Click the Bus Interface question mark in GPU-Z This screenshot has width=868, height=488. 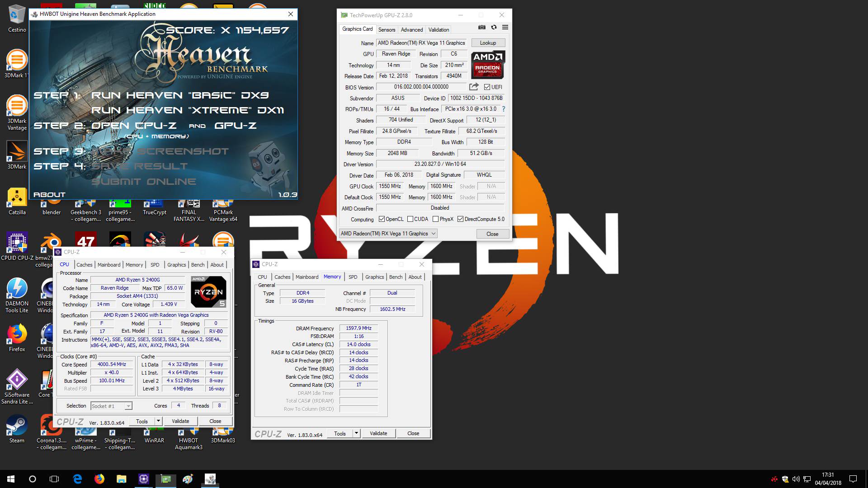[503, 109]
